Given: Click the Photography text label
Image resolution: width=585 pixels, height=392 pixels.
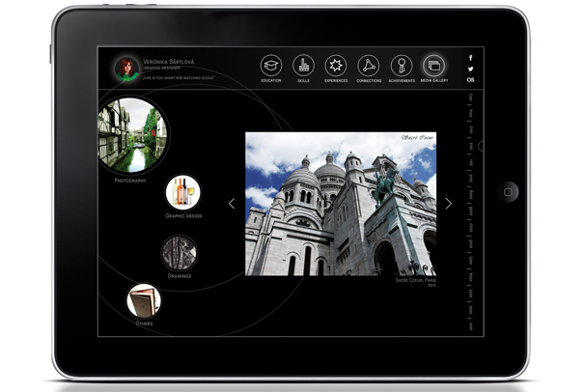Looking at the screenshot, I should pos(130,181).
